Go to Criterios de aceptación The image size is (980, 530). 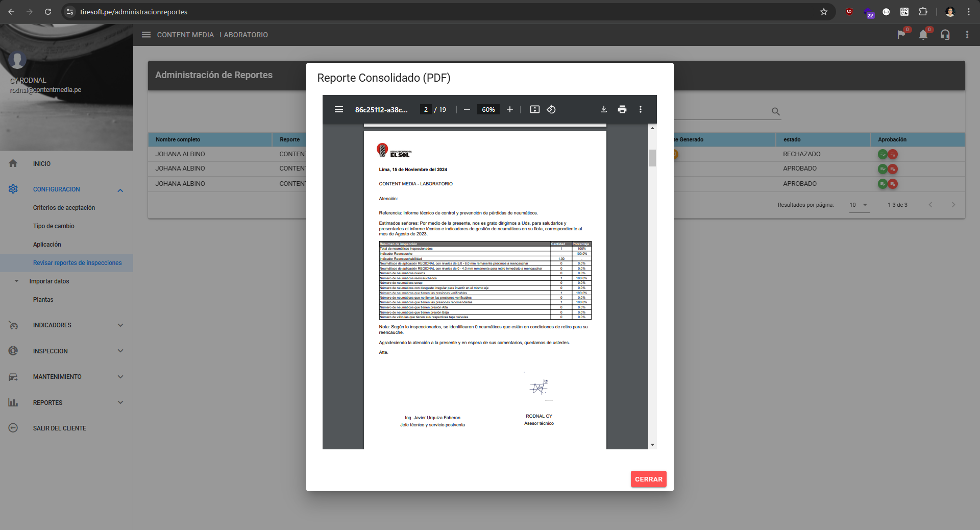pyautogui.click(x=64, y=208)
